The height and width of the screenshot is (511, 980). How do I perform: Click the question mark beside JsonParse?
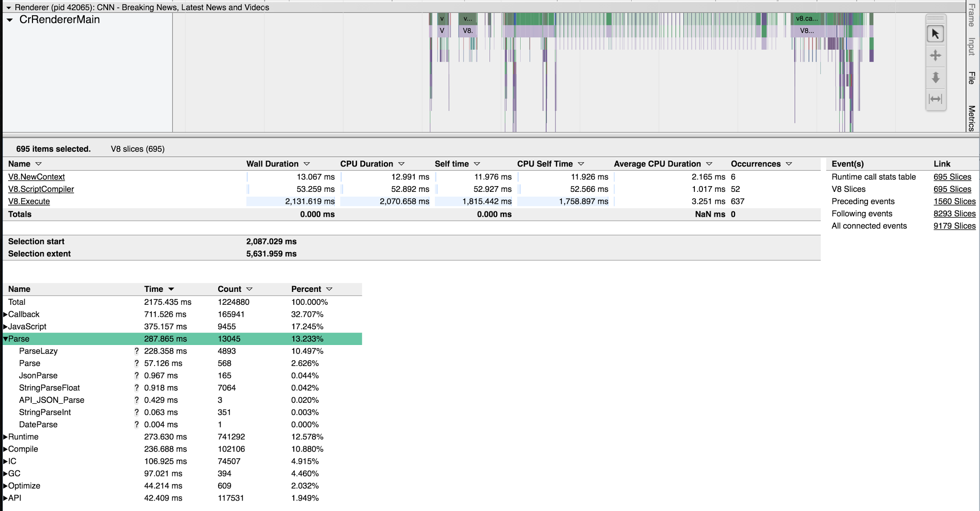tap(136, 376)
